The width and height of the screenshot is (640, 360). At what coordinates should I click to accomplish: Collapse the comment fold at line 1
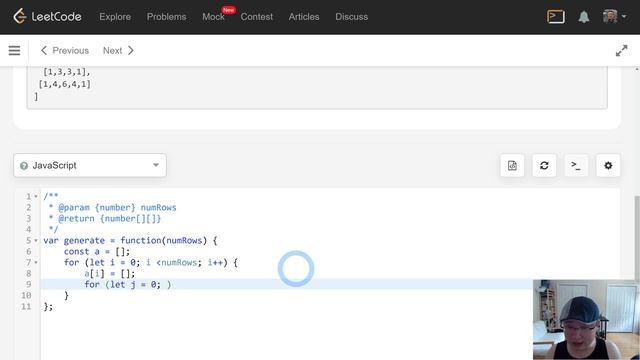click(x=36, y=197)
